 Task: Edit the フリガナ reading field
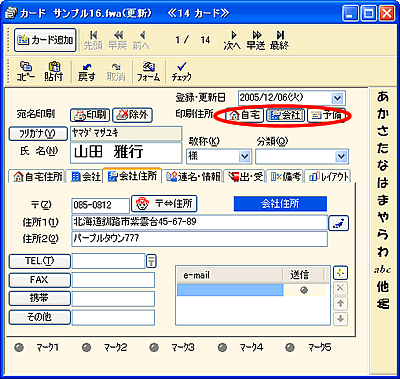coord(126,133)
